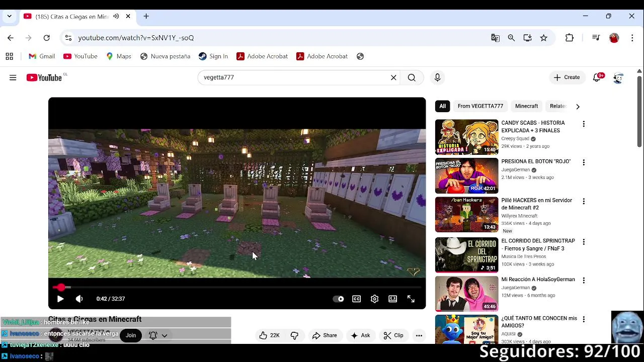Open the Chrome profile avatar

click(x=614, y=38)
